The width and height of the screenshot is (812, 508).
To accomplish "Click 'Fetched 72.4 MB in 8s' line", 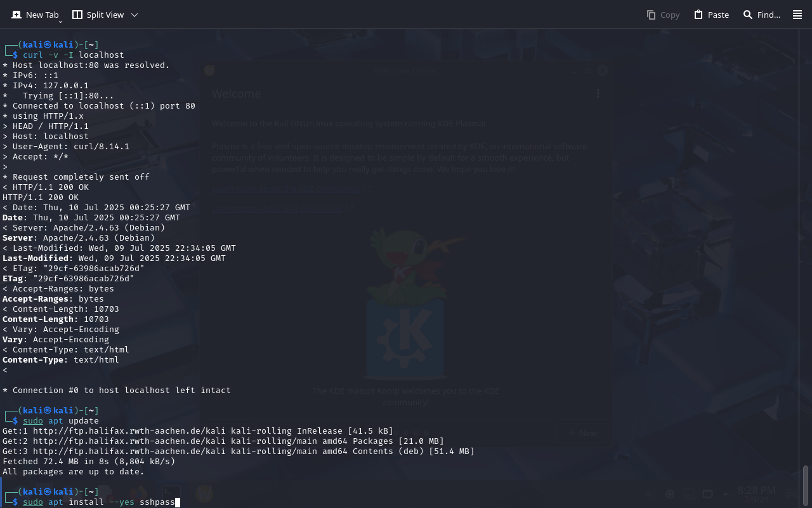I will (89, 462).
